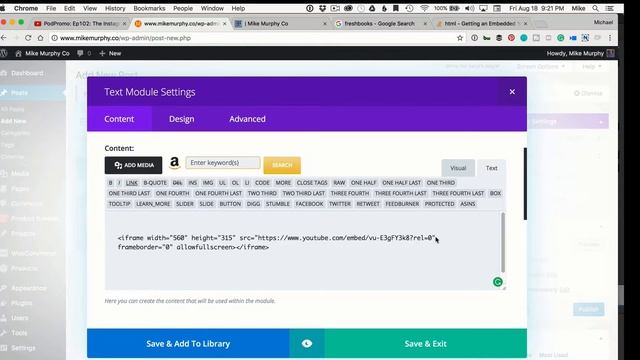
Task: Click the ONE HALF shortcode button
Action: 363,183
